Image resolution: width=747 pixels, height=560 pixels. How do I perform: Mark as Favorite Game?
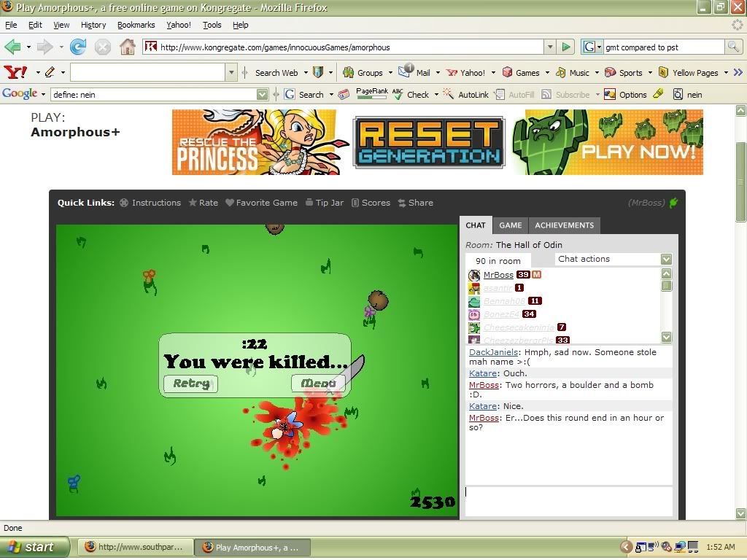tap(261, 203)
